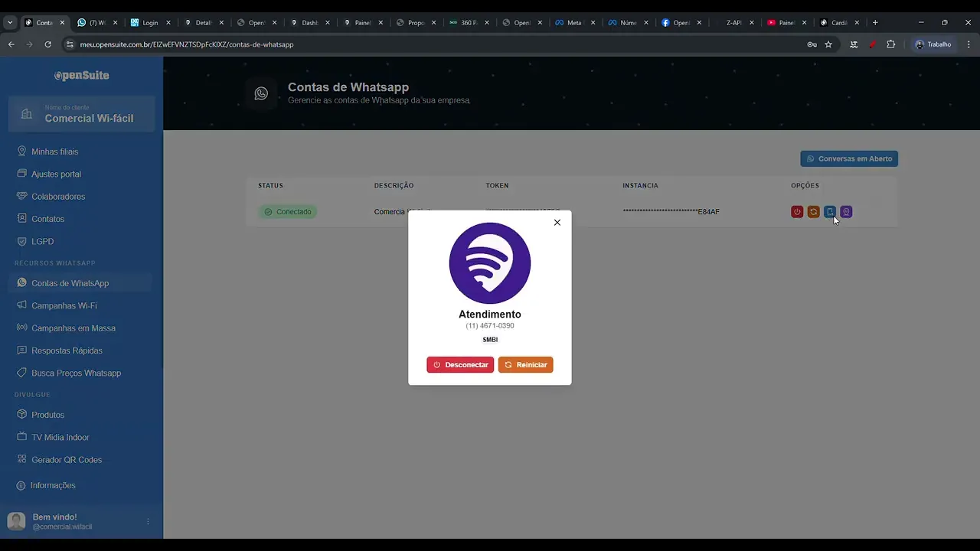The width and height of the screenshot is (980, 551).
Task: Click the phone number (11) 4671-0390
Action: click(490, 326)
